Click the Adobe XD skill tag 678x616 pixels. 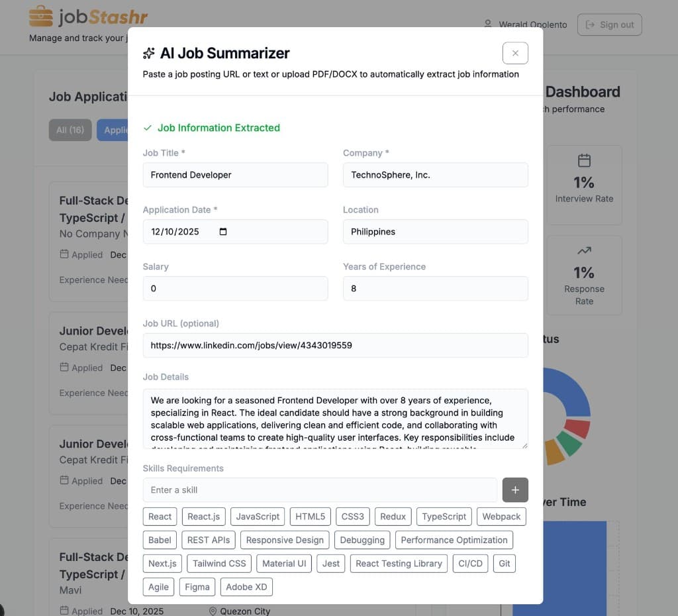coord(246,587)
